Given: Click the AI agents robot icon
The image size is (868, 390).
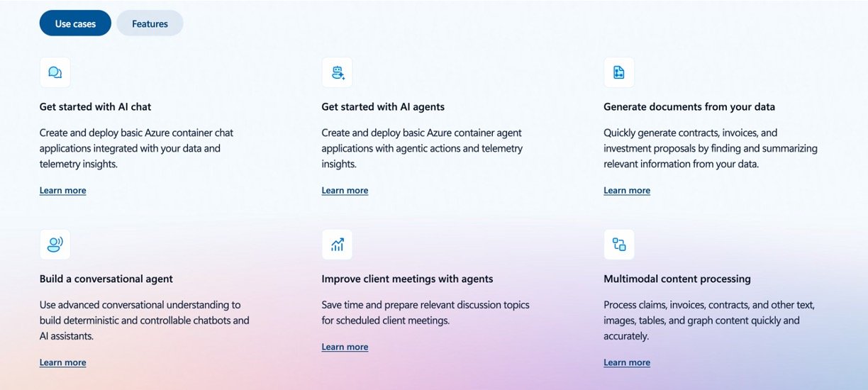Looking at the screenshot, I should [337, 72].
